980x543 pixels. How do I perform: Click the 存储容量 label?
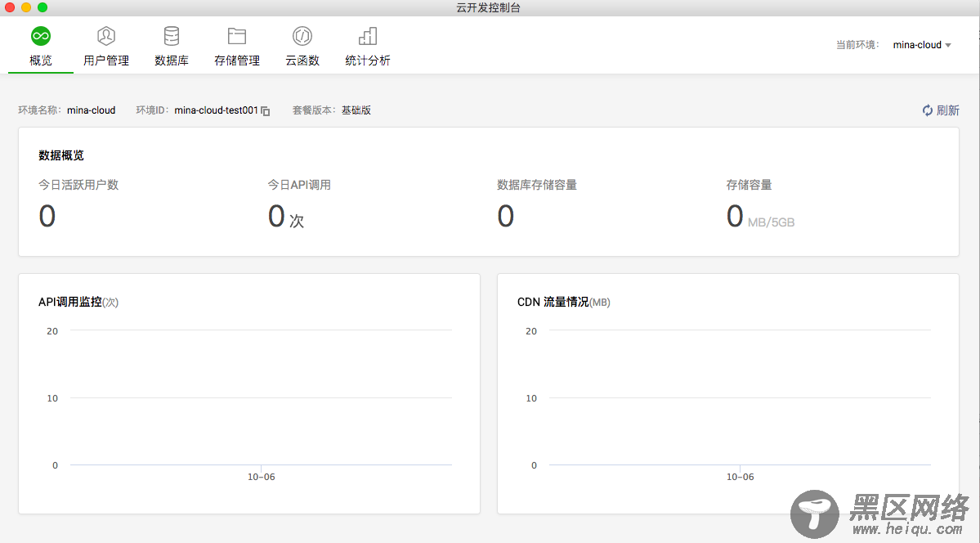click(x=749, y=185)
